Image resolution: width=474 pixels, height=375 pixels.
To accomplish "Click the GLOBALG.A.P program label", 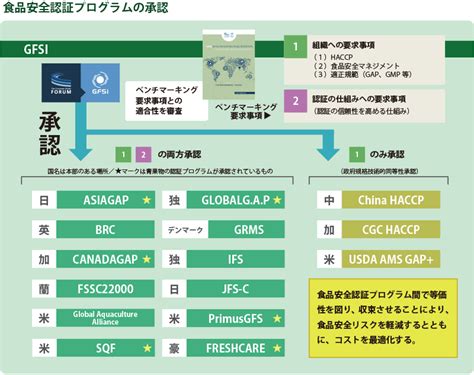I will pyautogui.click(x=236, y=200).
